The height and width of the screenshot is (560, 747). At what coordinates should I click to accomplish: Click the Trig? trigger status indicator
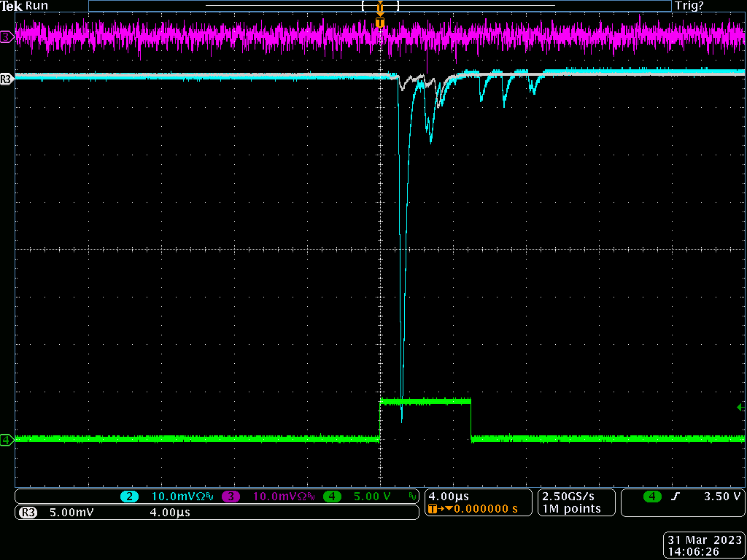click(689, 6)
